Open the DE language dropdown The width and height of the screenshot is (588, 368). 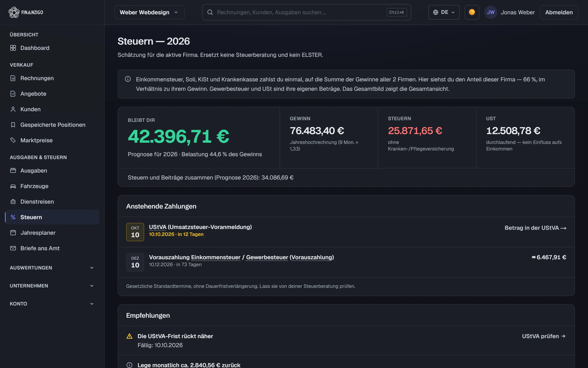444,12
